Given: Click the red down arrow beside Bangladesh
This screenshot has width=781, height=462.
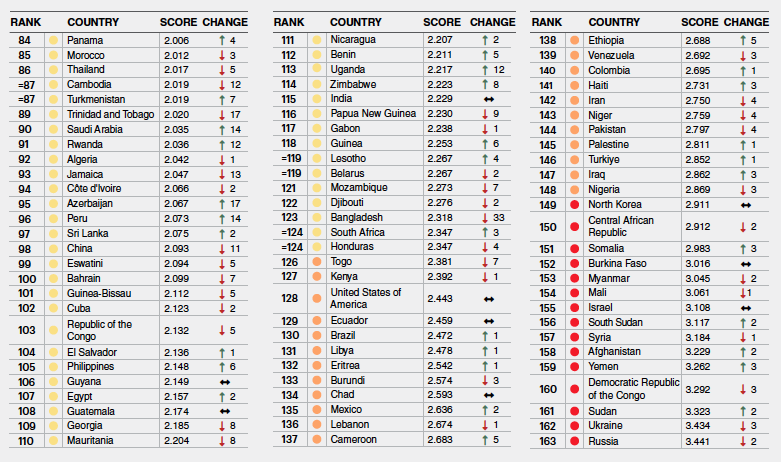Looking at the screenshot, I should (x=483, y=217).
